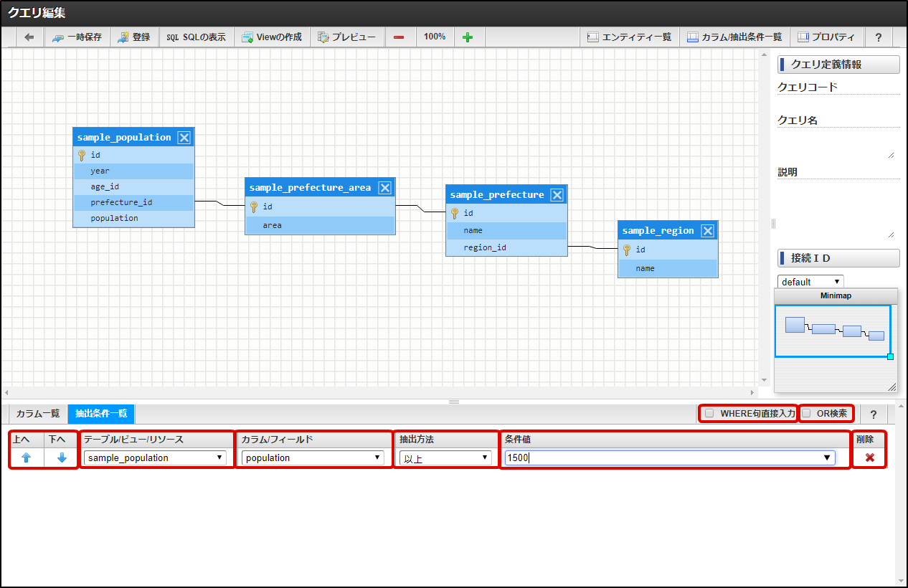908x588 pixels.
Task: Delete the condition with the red X
Action: click(869, 457)
